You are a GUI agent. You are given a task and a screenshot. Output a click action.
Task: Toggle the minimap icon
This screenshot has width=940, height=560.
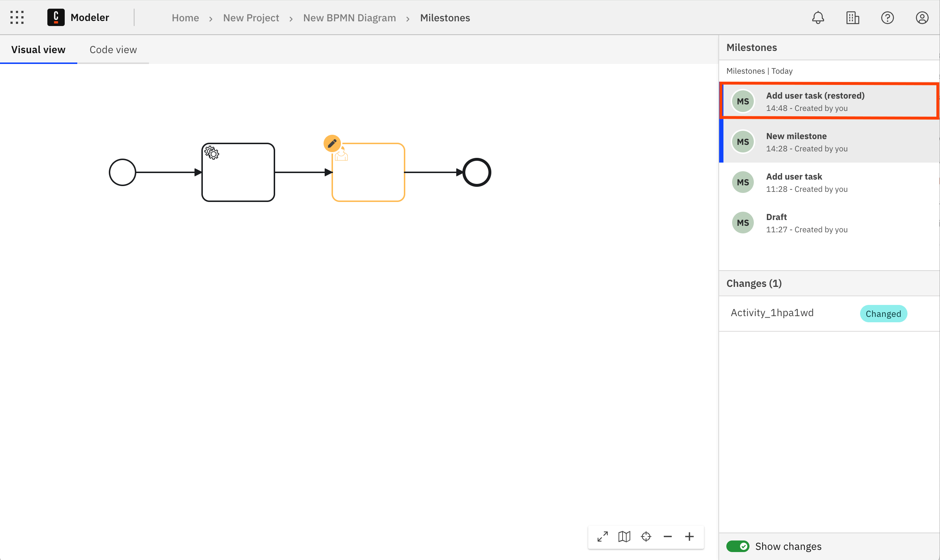coord(624,536)
